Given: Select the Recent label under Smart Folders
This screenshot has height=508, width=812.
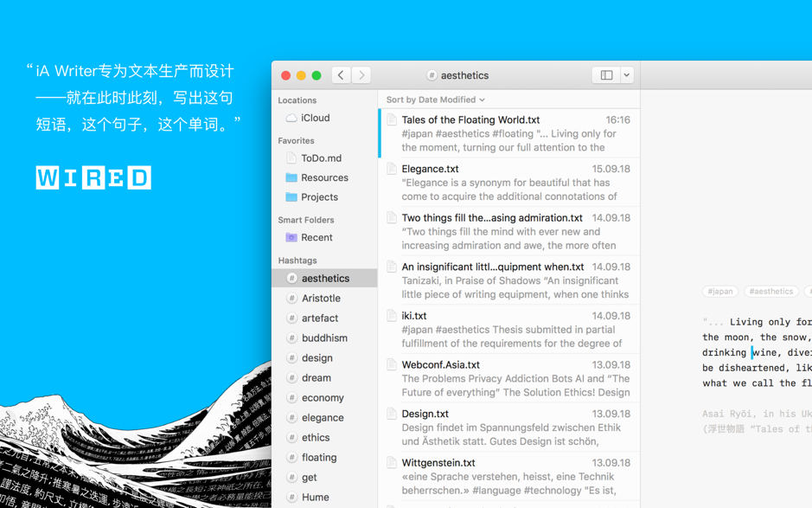Looking at the screenshot, I should click(x=316, y=237).
